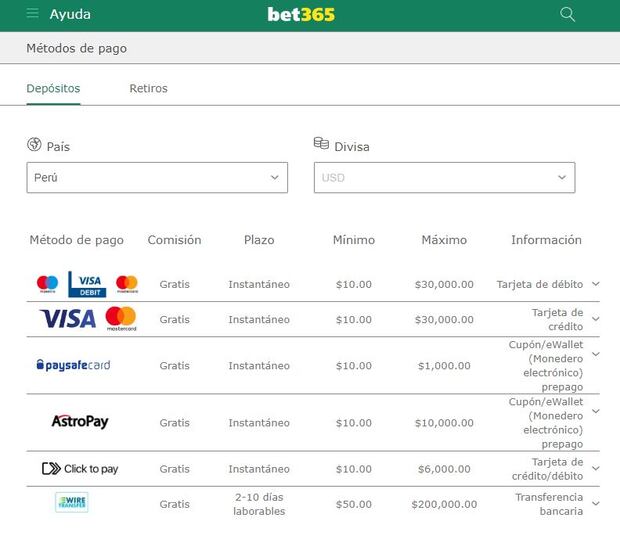Click the paysafecard logo
This screenshot has height=550, width=620.
[x=73, y=365]
